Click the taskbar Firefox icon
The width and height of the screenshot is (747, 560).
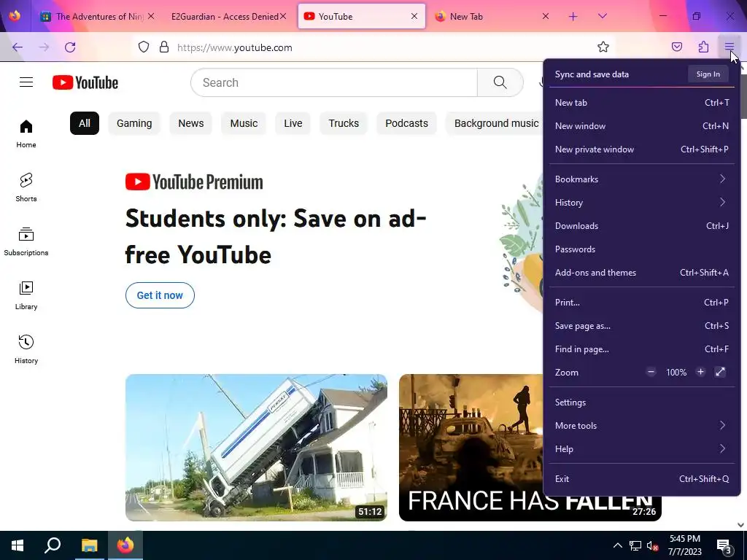tap(125, 545)
